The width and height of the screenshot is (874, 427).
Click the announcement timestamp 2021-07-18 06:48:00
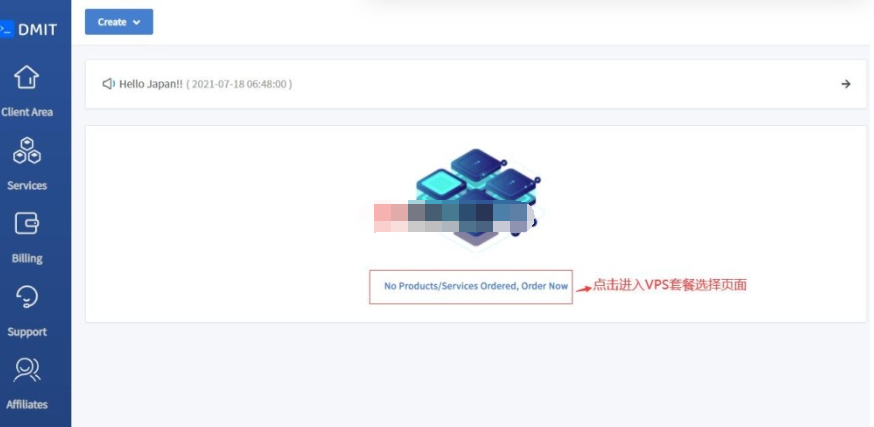click(x=239, y=84)
